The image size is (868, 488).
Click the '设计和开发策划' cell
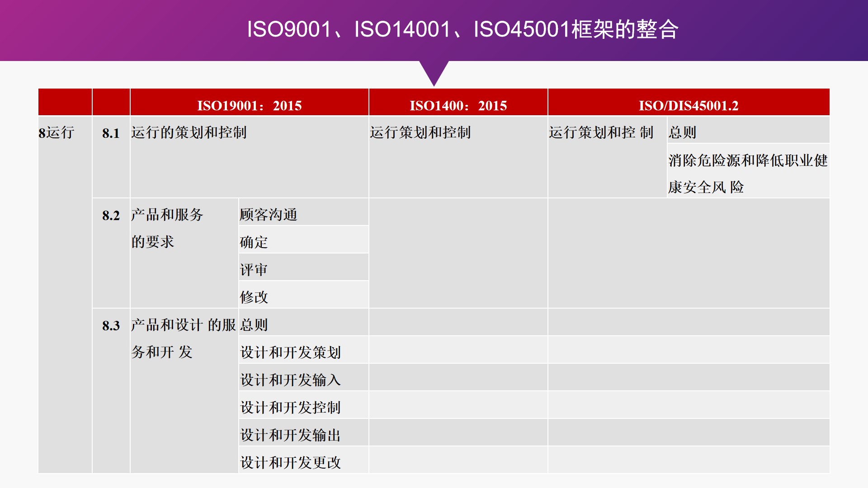[x=304, y=350]
